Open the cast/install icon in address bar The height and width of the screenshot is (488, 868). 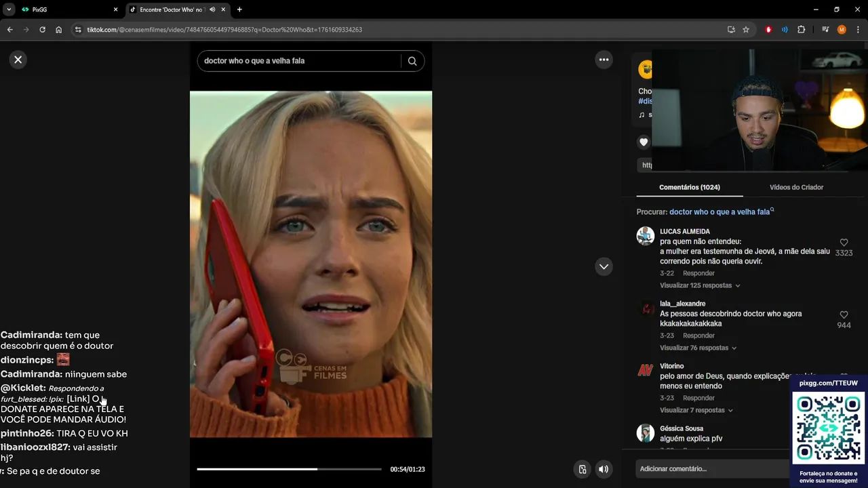click(731, 30)
